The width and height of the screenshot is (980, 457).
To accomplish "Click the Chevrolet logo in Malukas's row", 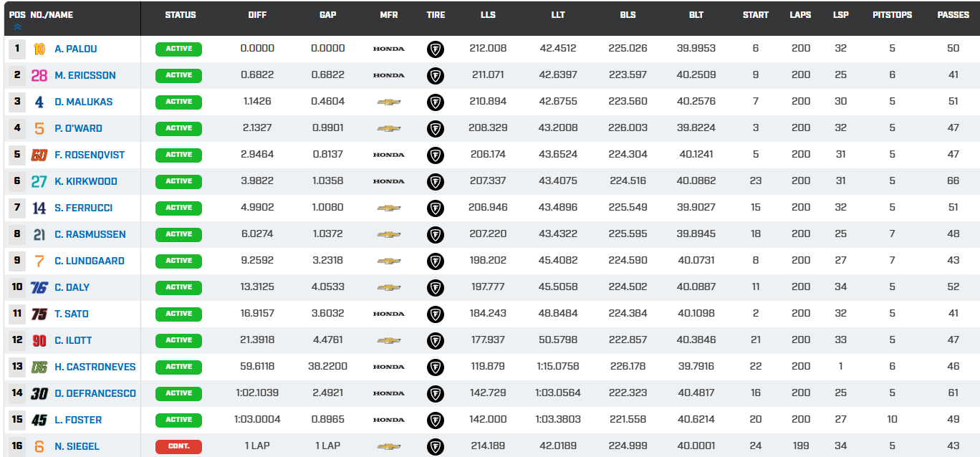I will pyautogui.click(x=388, y=102).
